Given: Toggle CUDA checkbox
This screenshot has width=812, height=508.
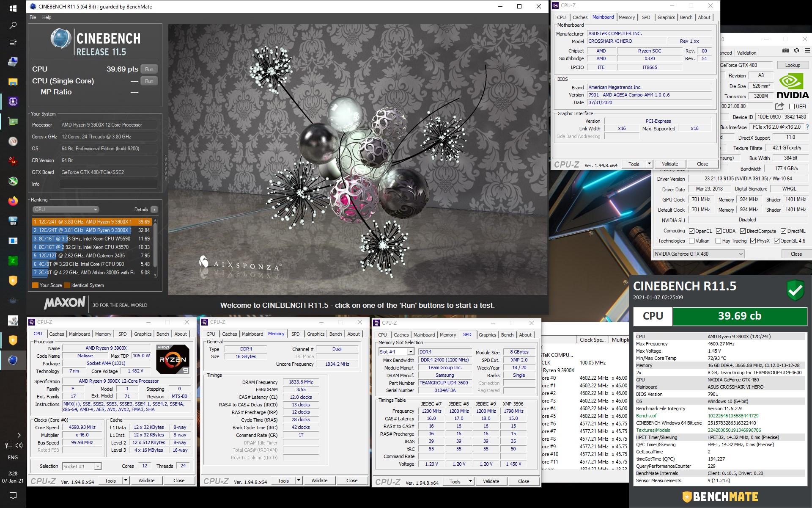Looking at the screenshot, I should coord(719,231).
